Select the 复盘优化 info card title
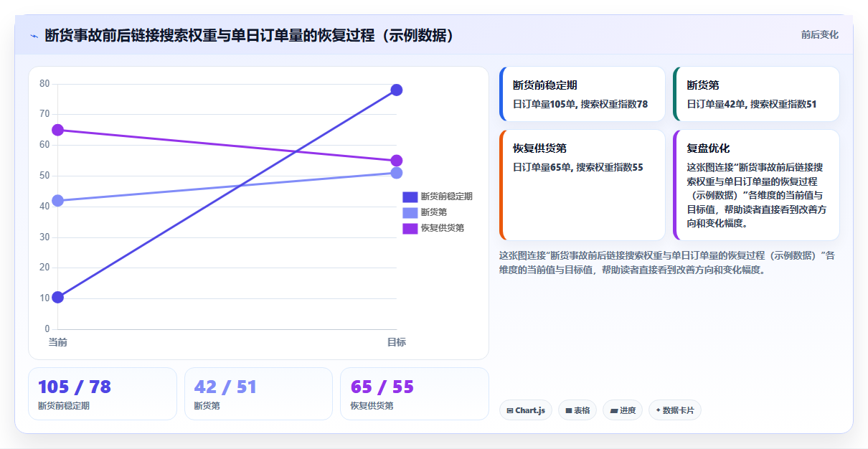 click(x=708, y=148)
